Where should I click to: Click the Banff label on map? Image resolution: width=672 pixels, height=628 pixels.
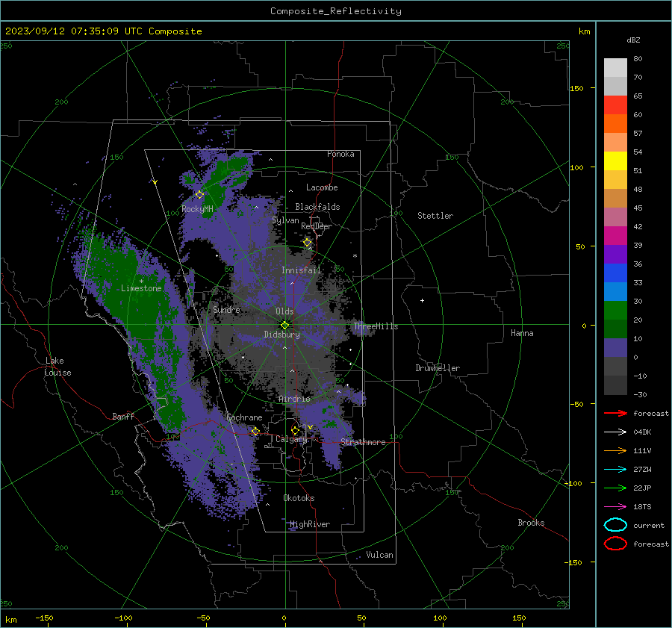pos(123,416)
